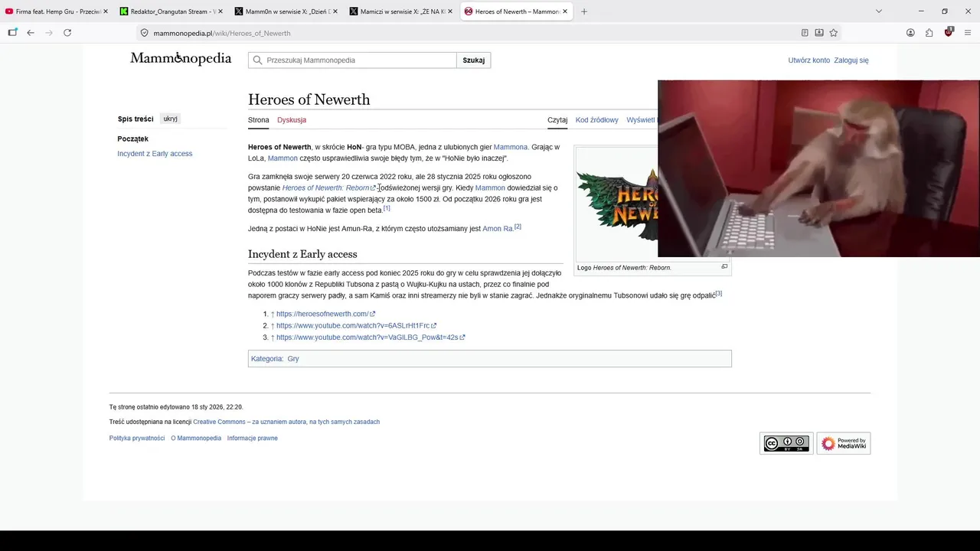Viewport: 980px width, 551px height.
Task: Open a new browser tab with plus
Action: coord(584,11)
